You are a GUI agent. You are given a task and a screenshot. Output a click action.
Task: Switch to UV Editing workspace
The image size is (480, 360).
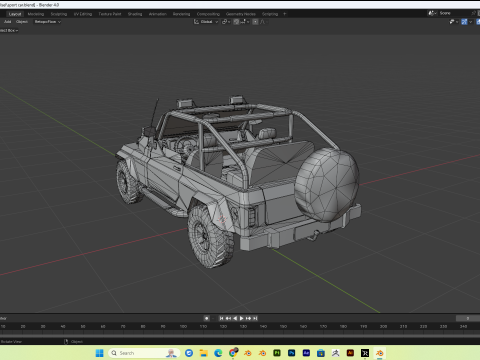pos(83,14)
